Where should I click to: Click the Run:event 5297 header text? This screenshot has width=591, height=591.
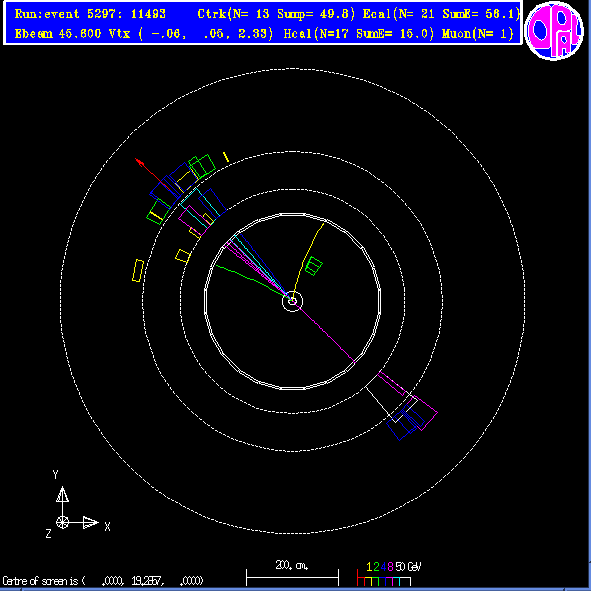pos(90,14)
